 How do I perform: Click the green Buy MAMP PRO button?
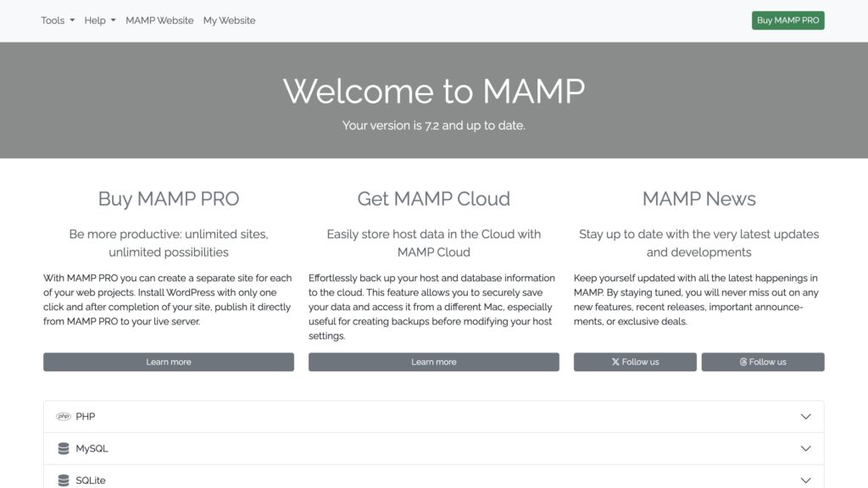pyautogui.click(x=787, y=20)
